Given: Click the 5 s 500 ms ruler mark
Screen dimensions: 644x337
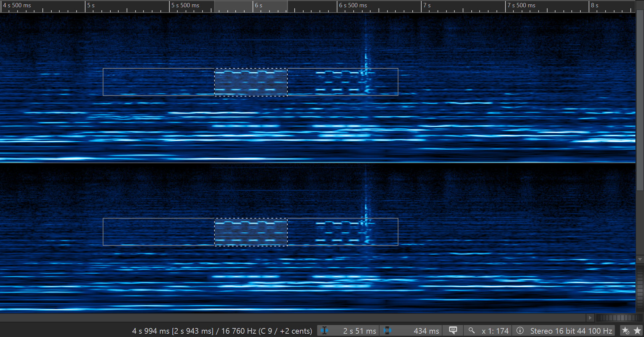Looking at the screenshot, I should point(185,5).
